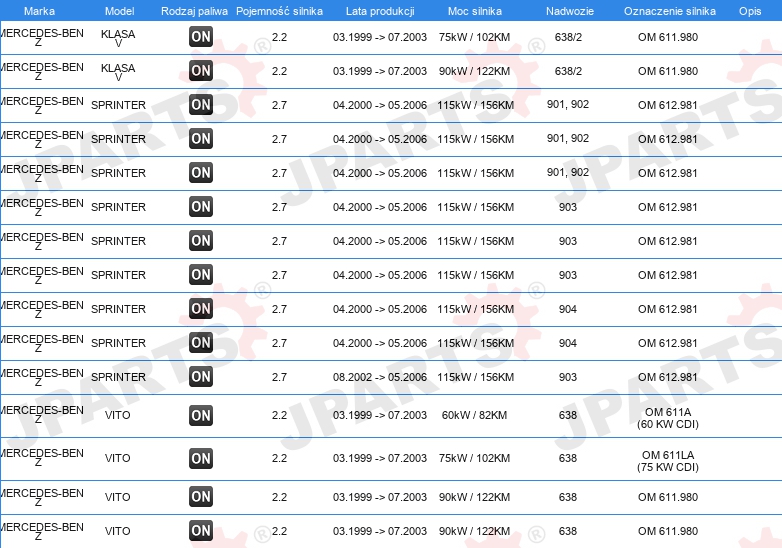Select '03.1999 -> 07.2003' in KLASA V 75kW row

tap(380, 37)
